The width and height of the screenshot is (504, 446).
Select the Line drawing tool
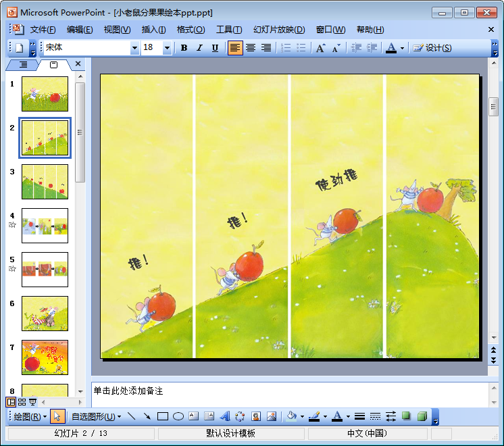coord(131,416)
